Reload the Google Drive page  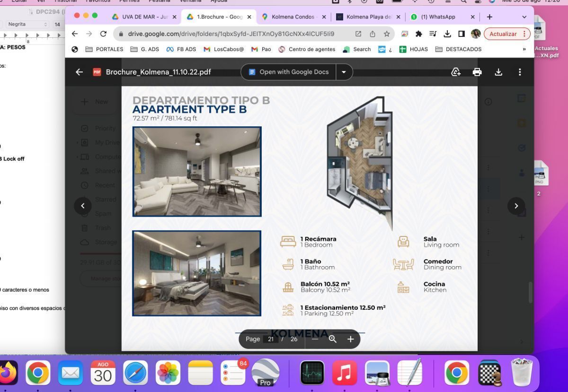pos(103,34)
